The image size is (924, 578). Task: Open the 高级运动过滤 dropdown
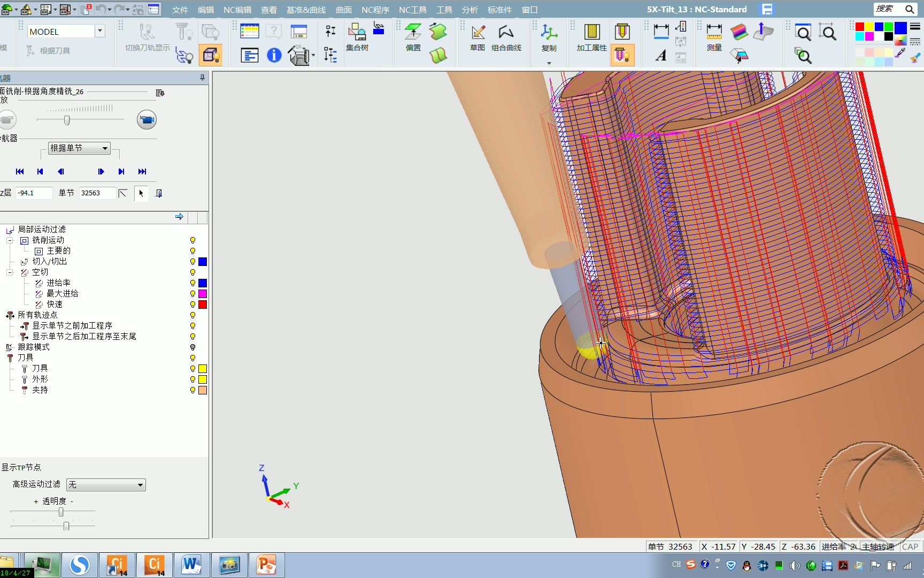click(x=106, y=485)
